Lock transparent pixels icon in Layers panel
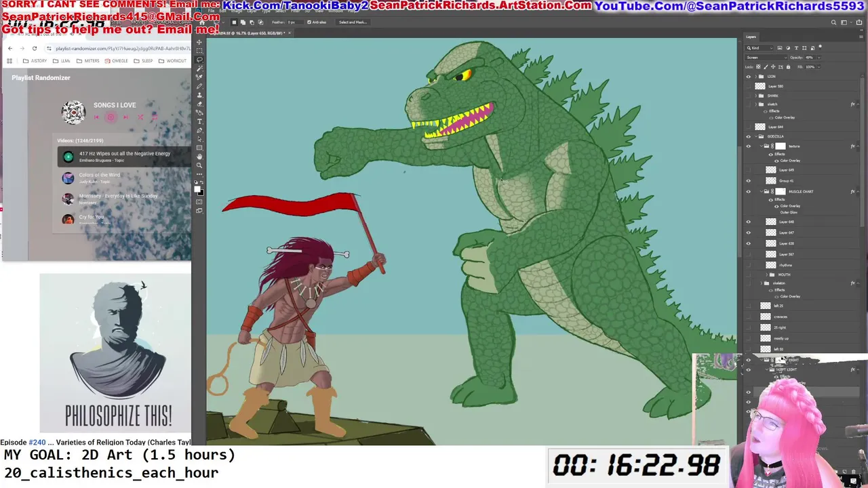This screenshot has width=868, height=488. pyautogui.click(x=758, y=67)
